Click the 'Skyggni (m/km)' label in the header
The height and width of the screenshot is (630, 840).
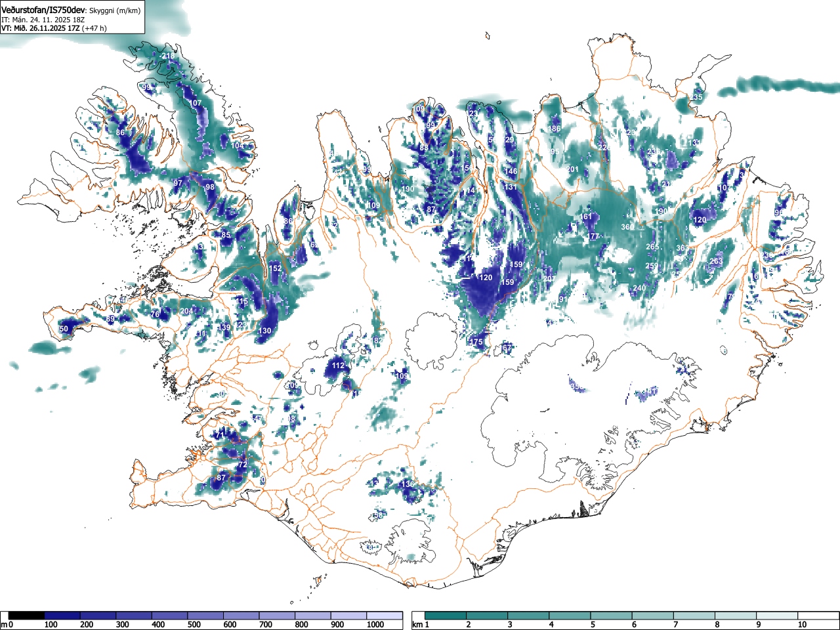click(x=114, y=10)
